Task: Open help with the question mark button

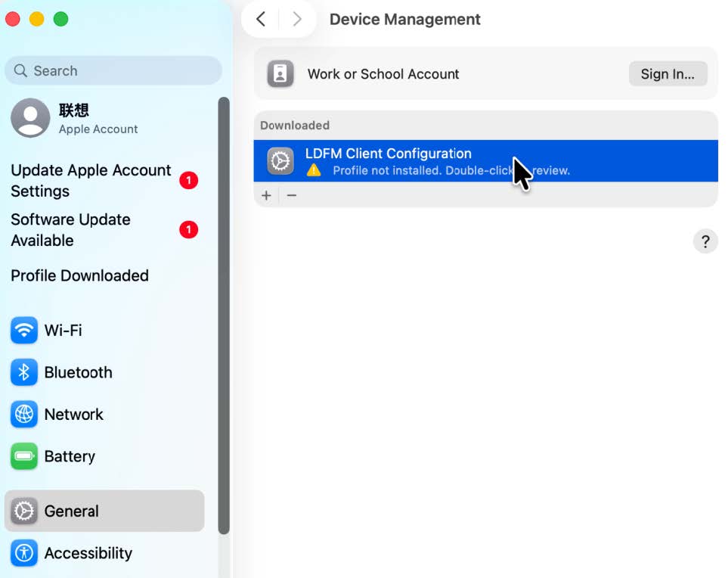Action: click(705, 241)
